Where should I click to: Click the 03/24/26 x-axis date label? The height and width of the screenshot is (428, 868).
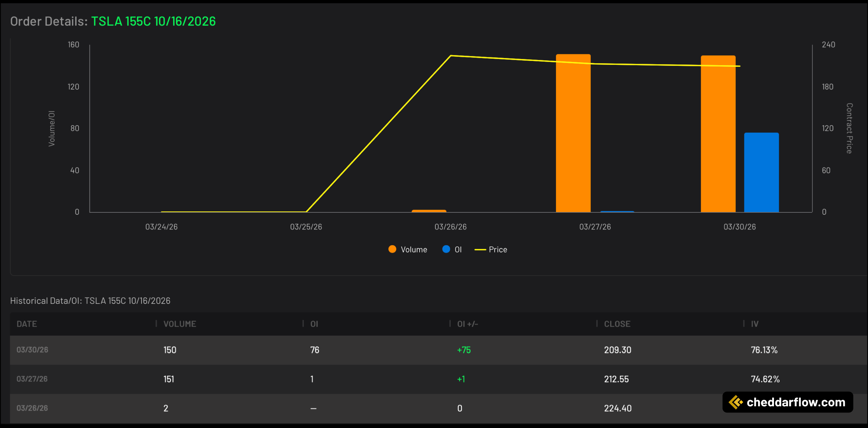(161, 227)
